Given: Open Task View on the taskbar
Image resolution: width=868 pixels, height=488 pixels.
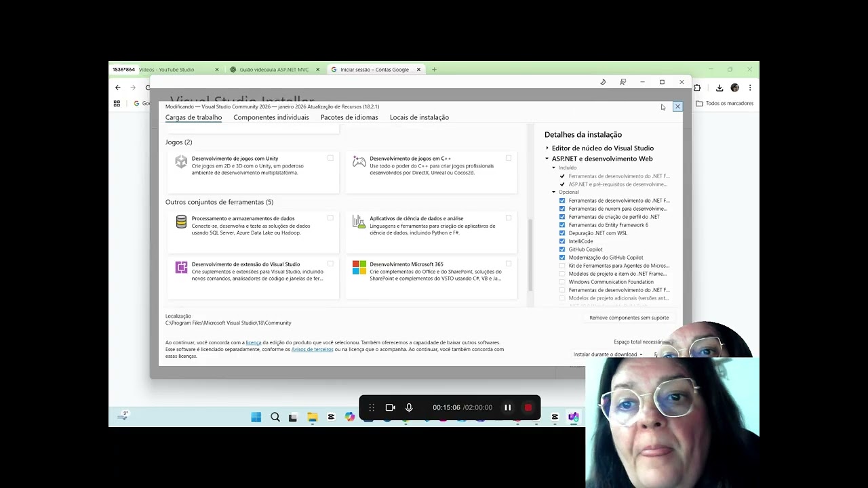Looking at the screenshot, I should (x=293, y=417).
